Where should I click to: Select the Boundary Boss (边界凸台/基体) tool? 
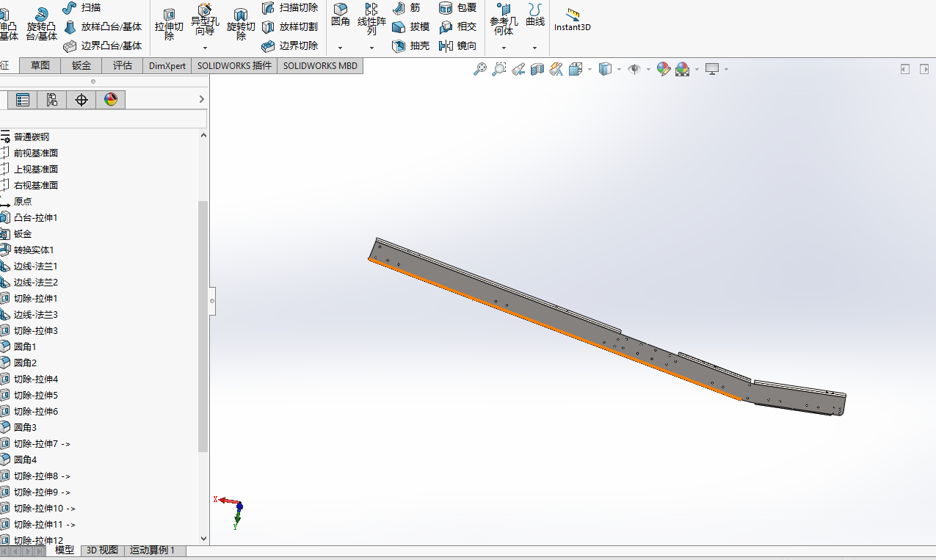[102, 46]
